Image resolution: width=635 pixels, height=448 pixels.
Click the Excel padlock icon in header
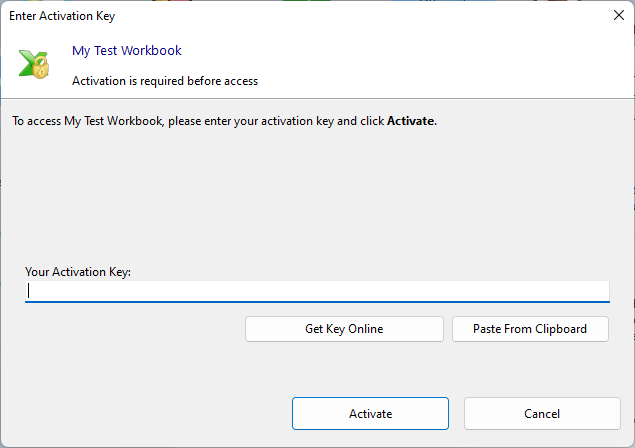[33, 63]
